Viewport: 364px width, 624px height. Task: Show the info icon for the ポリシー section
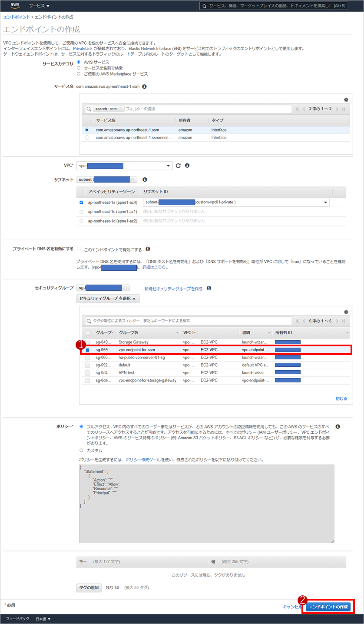pyautogui.click(x=338, y=427)
